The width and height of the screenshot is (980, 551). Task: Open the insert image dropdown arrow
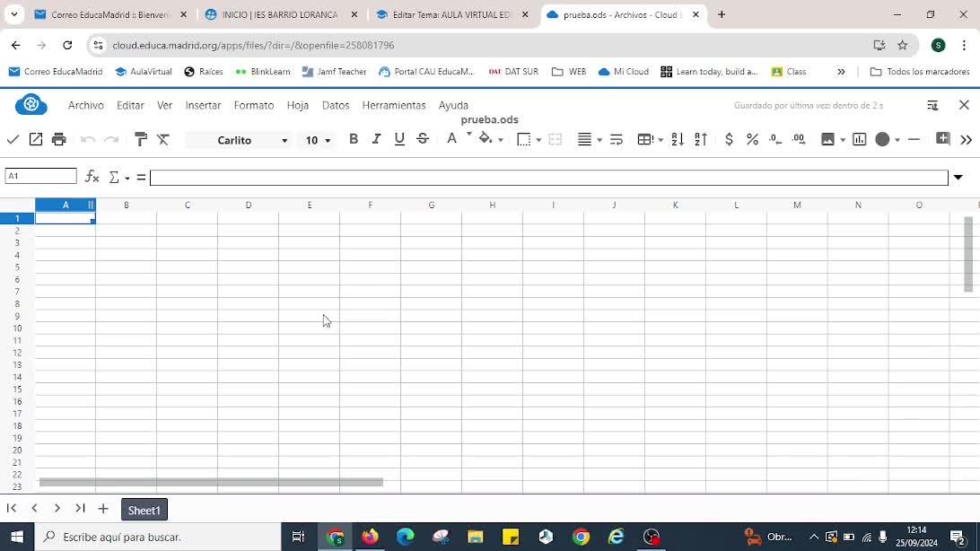click(x=843, y=140)
